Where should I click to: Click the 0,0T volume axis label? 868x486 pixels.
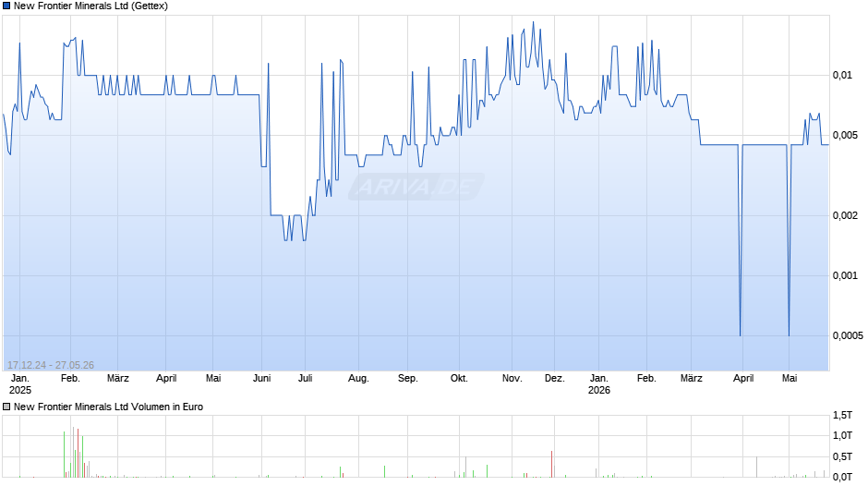pyautogui.click(x=842, y=477)
